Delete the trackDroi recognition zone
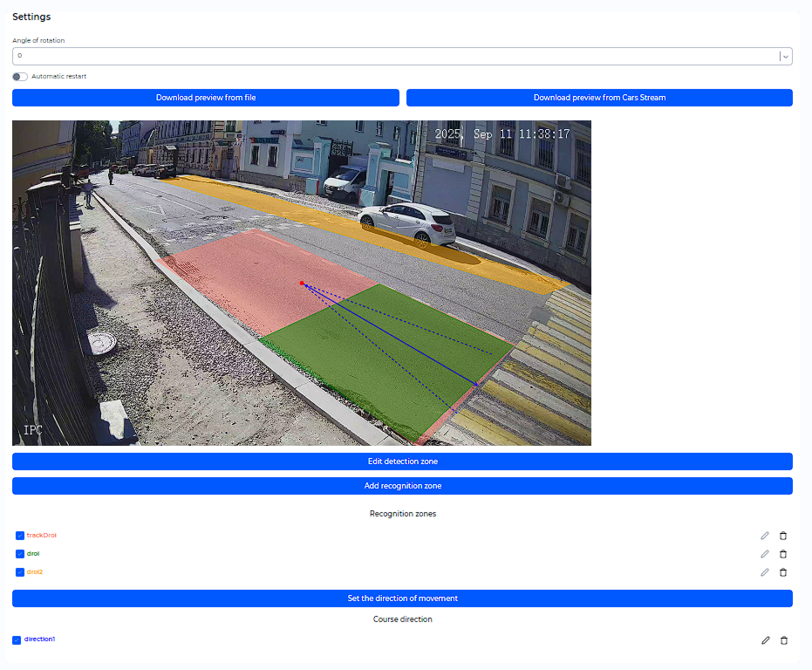812x670 pixels. 782,535
